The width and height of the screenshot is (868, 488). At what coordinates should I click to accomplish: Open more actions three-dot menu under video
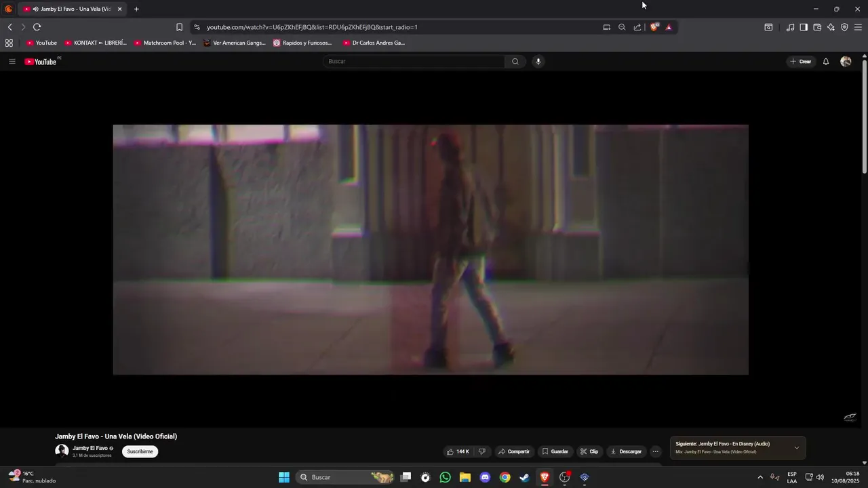655,451
